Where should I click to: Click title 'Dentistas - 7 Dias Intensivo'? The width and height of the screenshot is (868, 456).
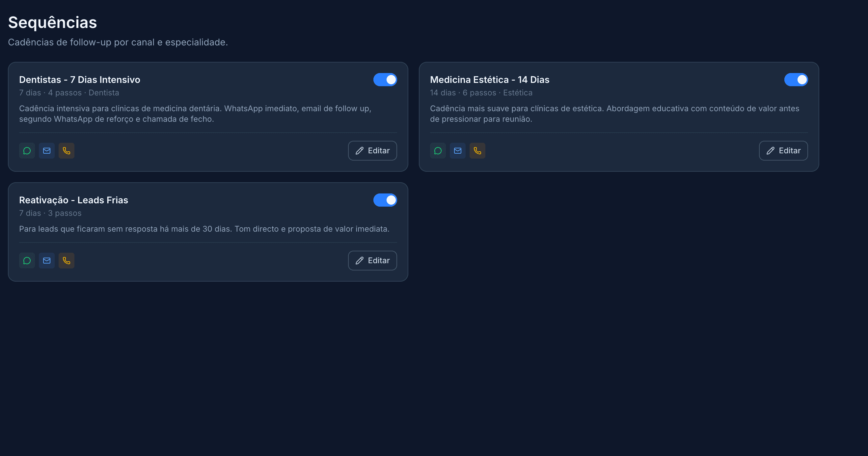click(x=80, y=80)
